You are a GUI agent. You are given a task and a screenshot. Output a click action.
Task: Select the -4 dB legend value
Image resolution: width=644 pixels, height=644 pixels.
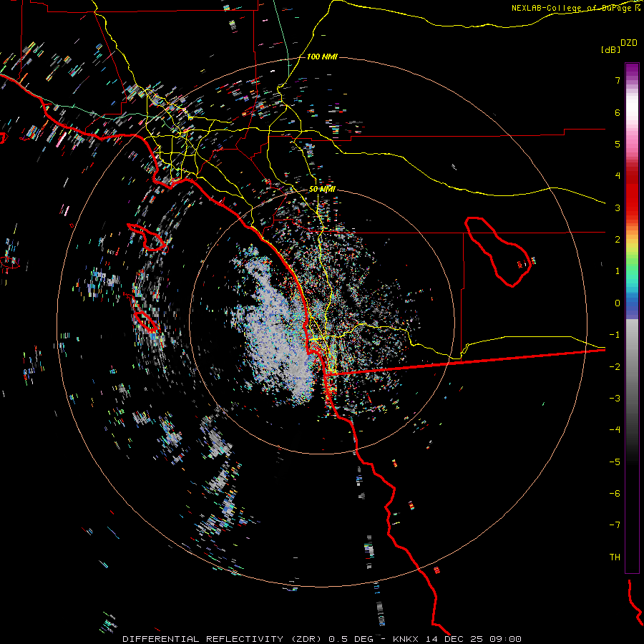[x=615, y=430]
